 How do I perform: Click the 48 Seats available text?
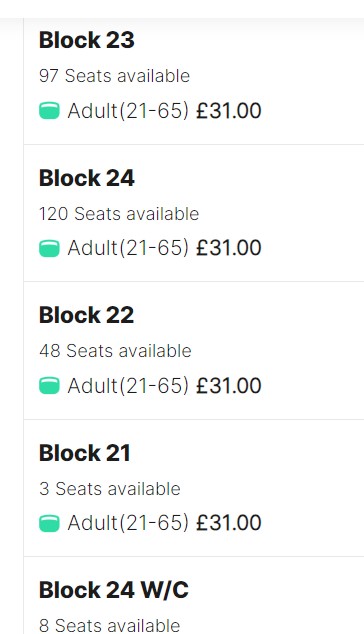115,351
